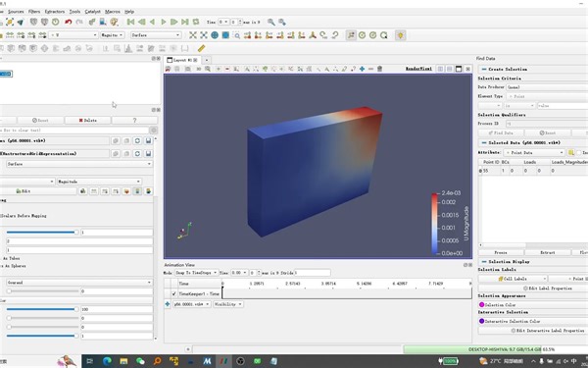Toggle the color legend visibility icon
This screenshot has height=368, width=588.
coord(137,191)
